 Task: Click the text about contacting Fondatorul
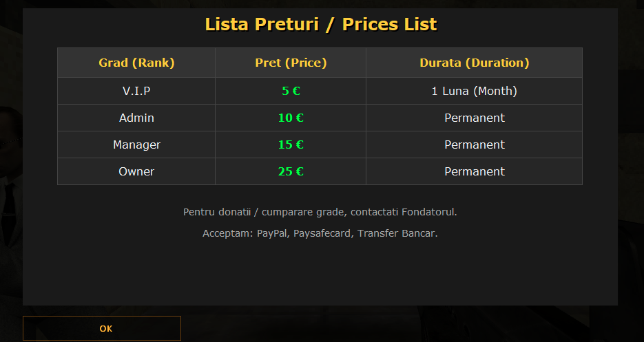point(320,212)
